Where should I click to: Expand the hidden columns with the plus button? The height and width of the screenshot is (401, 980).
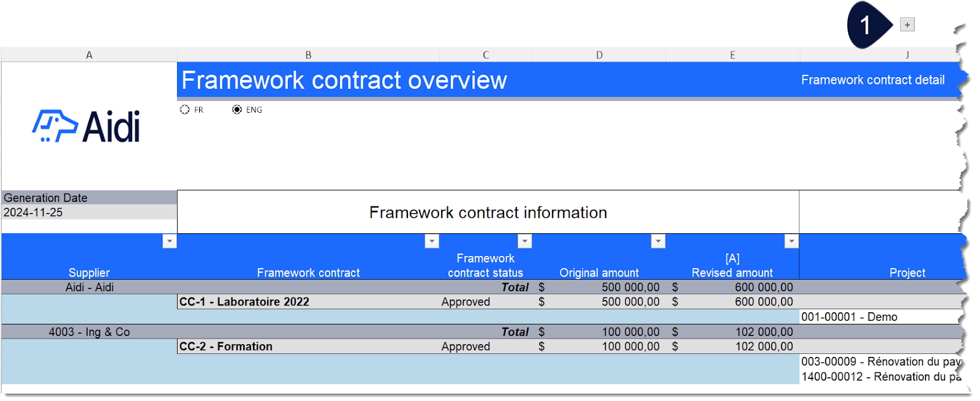coord(907,24)
